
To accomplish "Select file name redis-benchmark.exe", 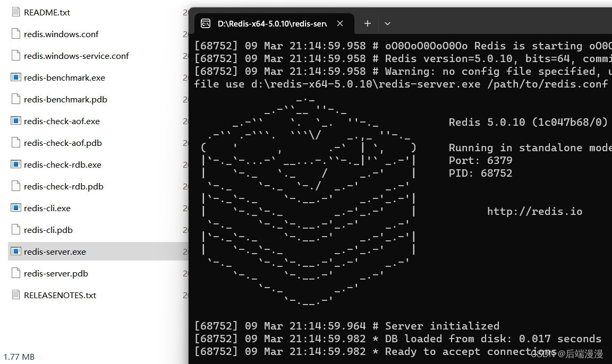I will coord(64,78).
